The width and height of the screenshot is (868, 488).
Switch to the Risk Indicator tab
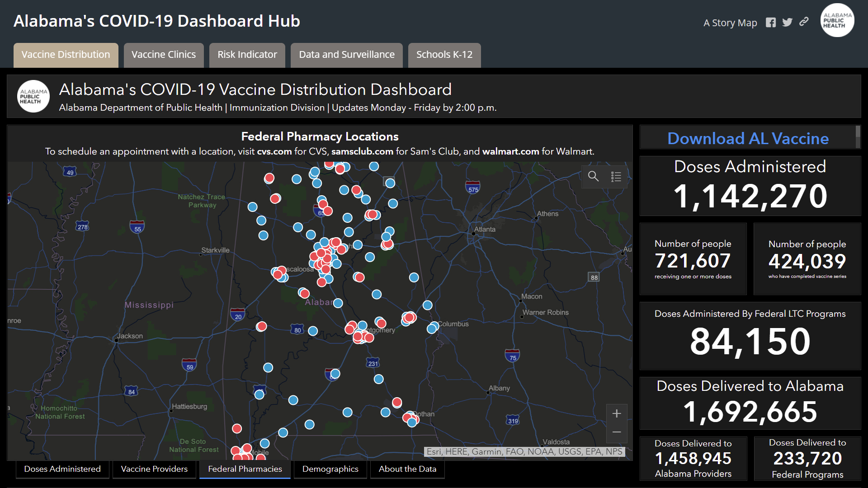pyautogui.click(x=247, y=55)
